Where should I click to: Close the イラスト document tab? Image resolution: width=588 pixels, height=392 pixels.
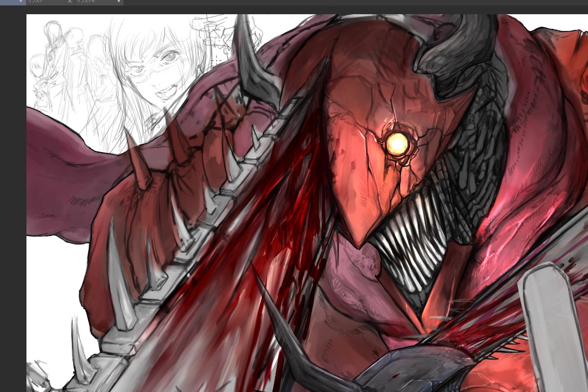(x=70, y=1)
